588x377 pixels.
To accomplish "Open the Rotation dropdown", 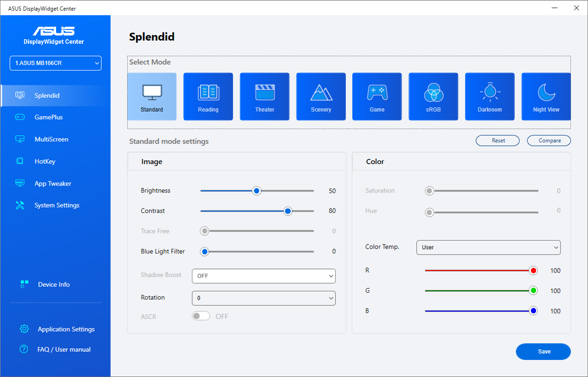I will (x=264, y=298).
